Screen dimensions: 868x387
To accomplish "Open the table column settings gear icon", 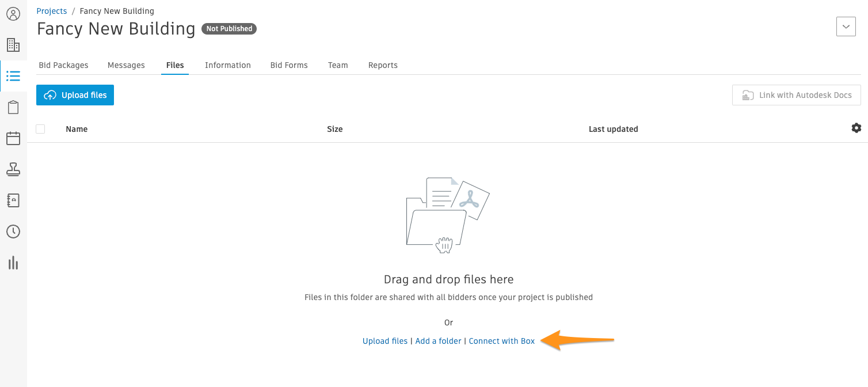I will pyautogui.click(x=856, y=128).
